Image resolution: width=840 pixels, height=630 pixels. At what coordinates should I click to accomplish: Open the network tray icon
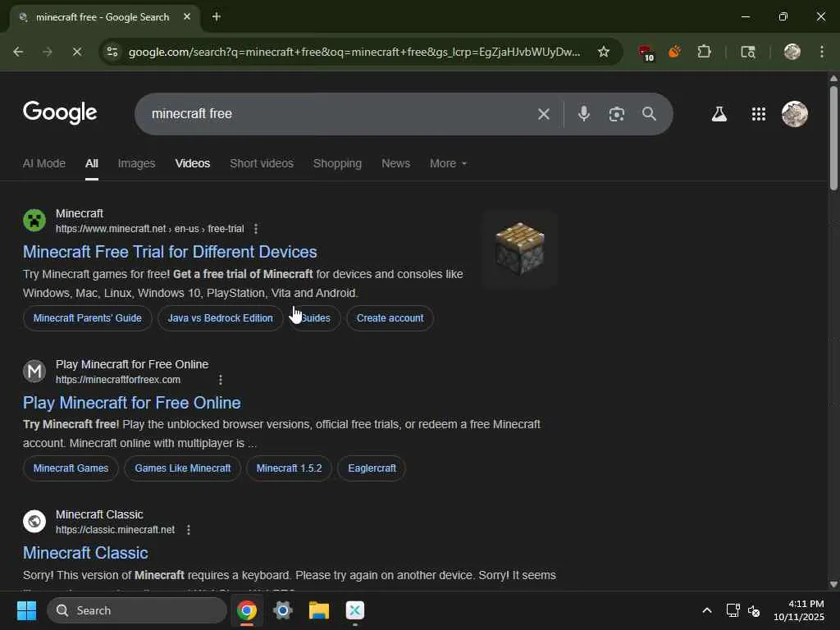pos(733,610)
